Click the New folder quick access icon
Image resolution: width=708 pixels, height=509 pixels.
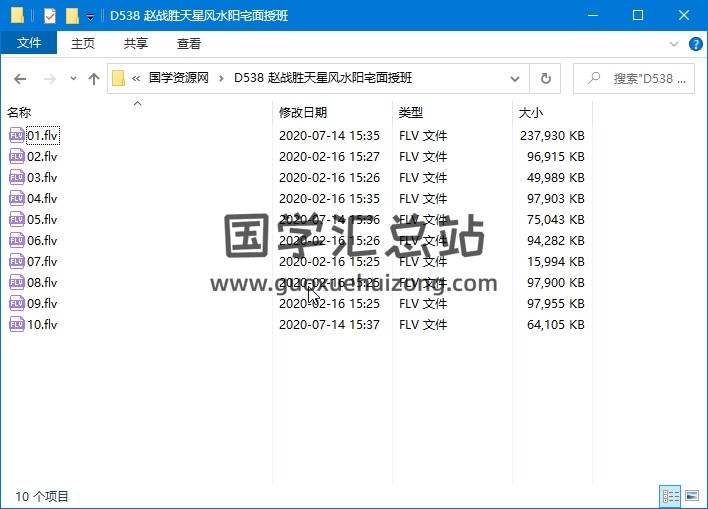[x=72, y=16]
